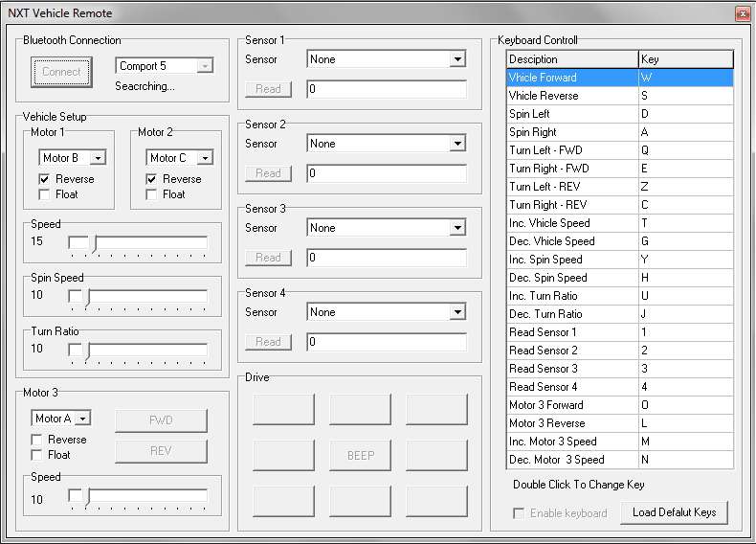Check Float for Motor 3
Viewport: 756px width, 544px height.
(x=36, y=455)
